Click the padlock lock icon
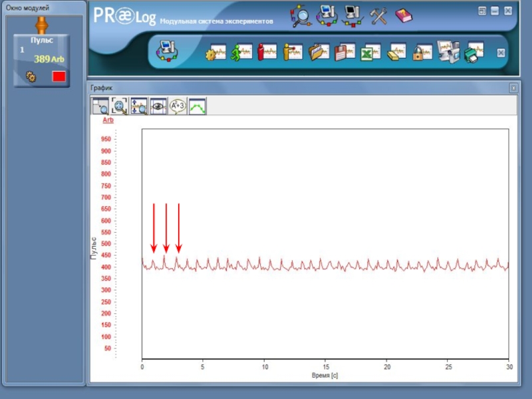The image size is (532, 399). 422,52
